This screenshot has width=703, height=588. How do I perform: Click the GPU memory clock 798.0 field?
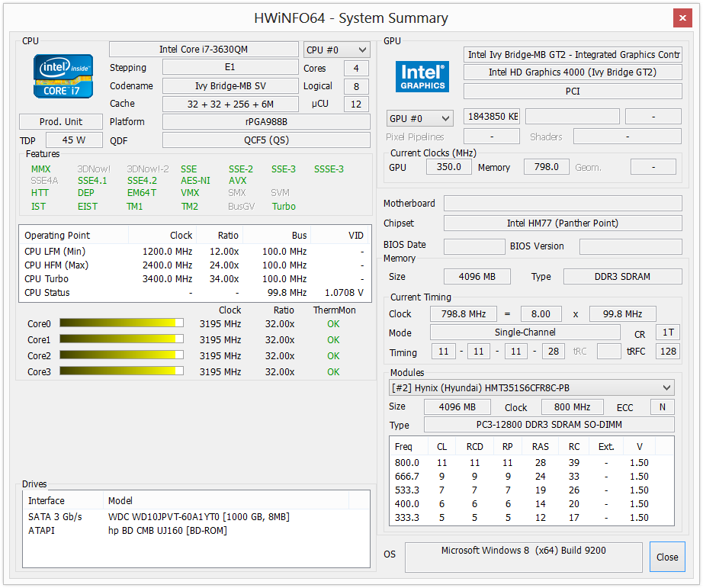tap(547, 167)
